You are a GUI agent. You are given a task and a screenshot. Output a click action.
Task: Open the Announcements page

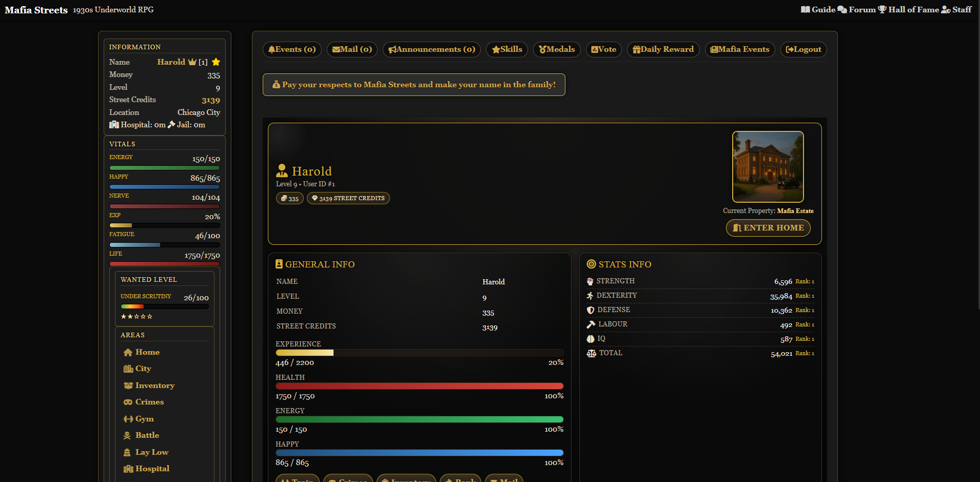pyautogui.click(x=432, y=49)
